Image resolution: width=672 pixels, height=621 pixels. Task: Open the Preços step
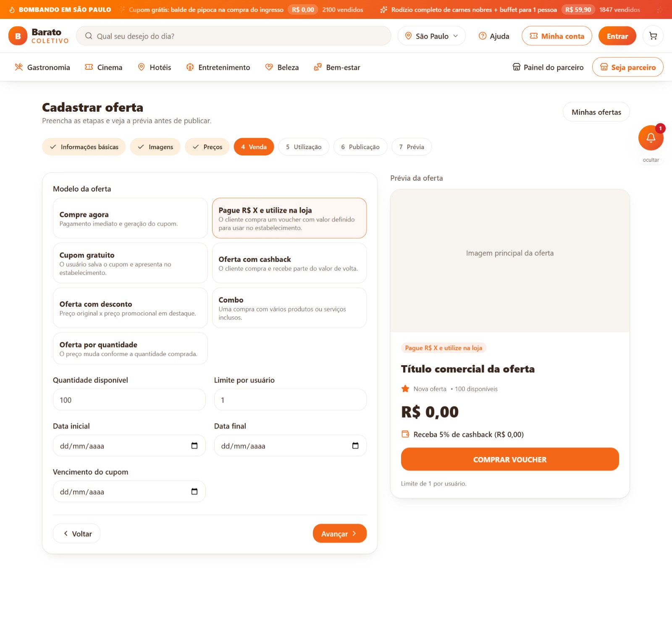207,147
